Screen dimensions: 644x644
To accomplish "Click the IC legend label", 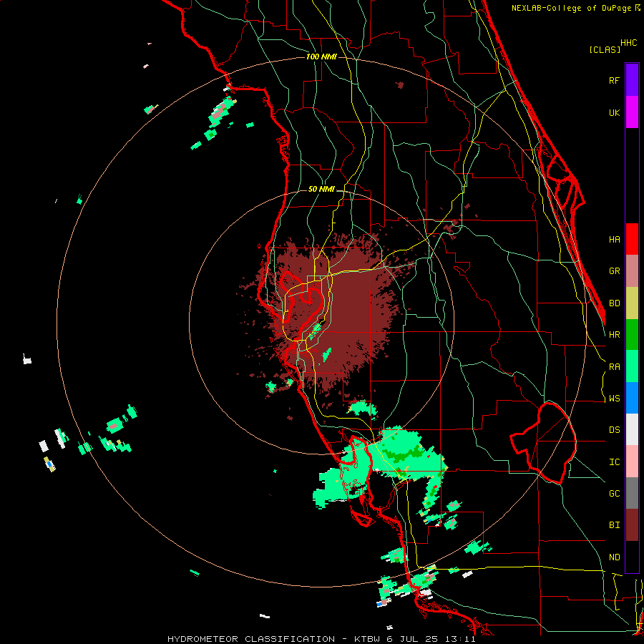I will 615,462.
